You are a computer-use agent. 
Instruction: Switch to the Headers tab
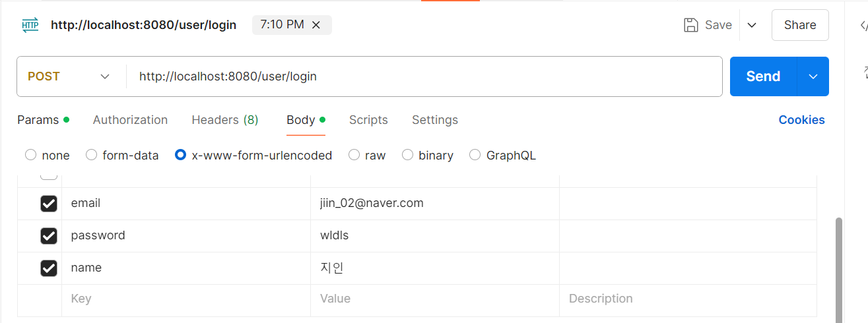(x=224, y=120)
